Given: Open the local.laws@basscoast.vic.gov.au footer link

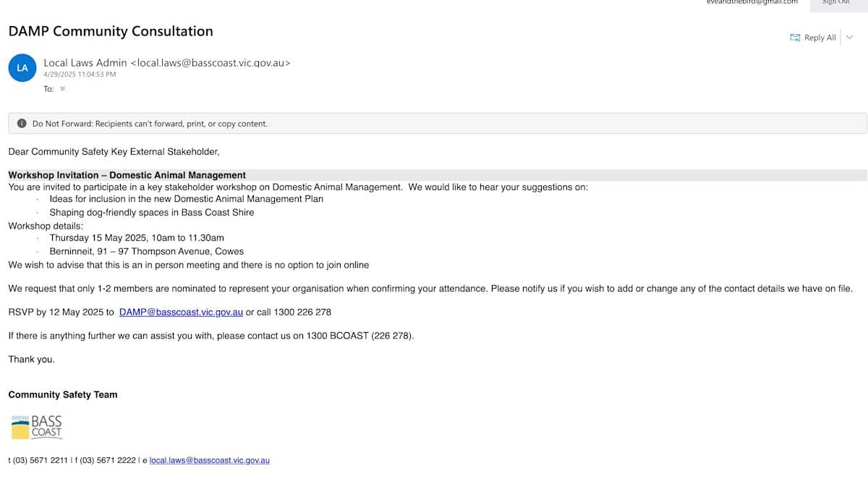Looking at the screenshot, I should click(210, 460).
